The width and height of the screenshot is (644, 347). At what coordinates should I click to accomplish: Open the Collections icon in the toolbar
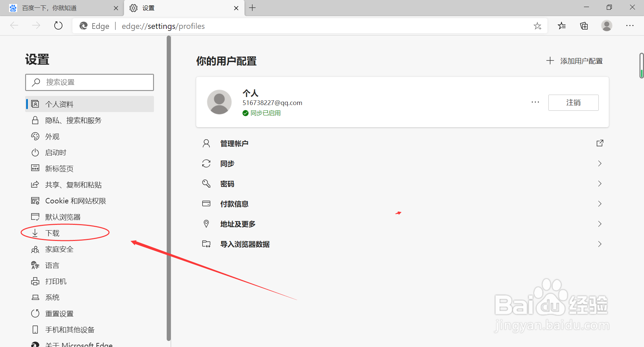pyautogui.click(x=584, y=26)
